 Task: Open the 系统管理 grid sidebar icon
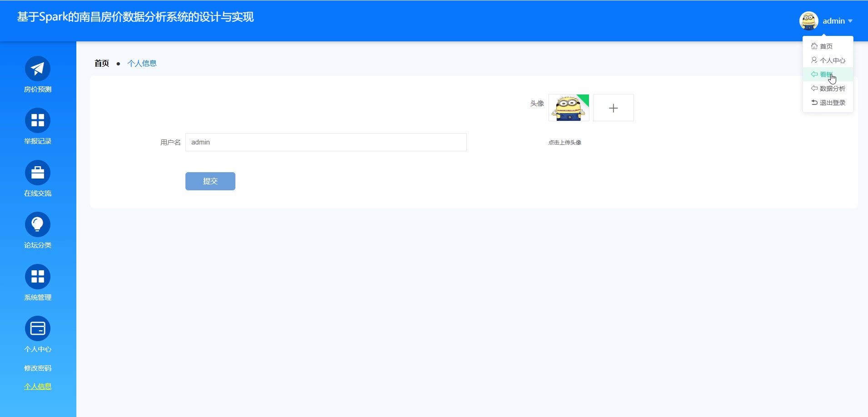coord(38,277)
